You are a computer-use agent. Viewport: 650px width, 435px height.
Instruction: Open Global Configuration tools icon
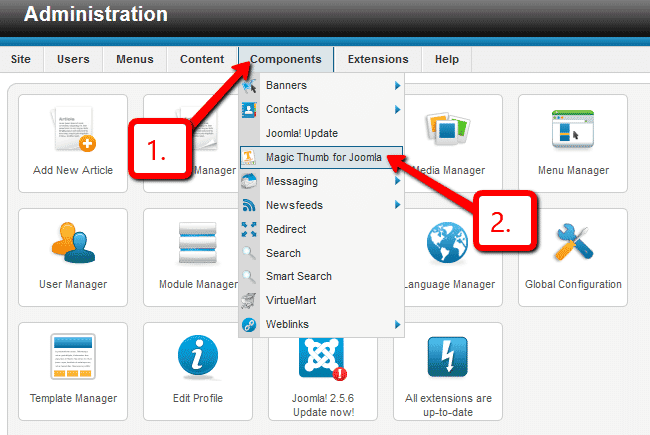coord(574,242)
